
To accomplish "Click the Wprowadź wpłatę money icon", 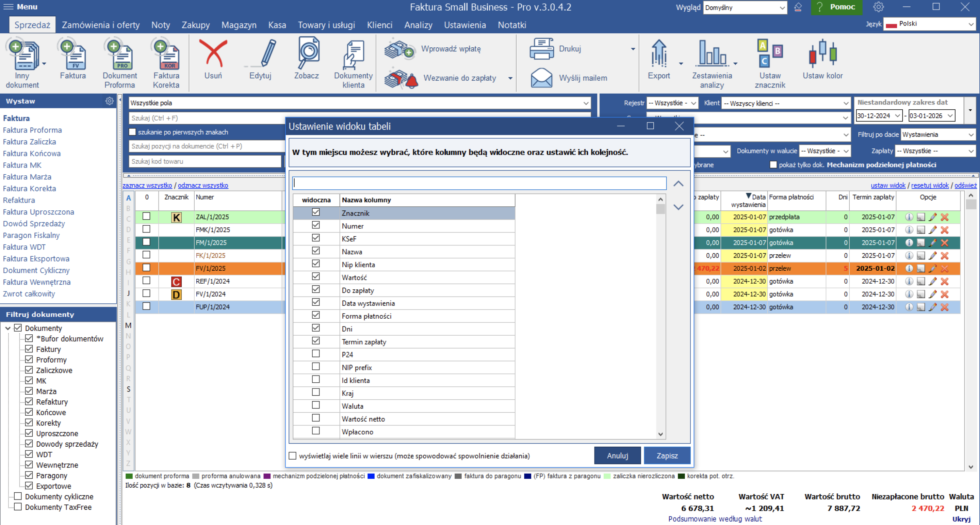I will [x=399, y=49].
